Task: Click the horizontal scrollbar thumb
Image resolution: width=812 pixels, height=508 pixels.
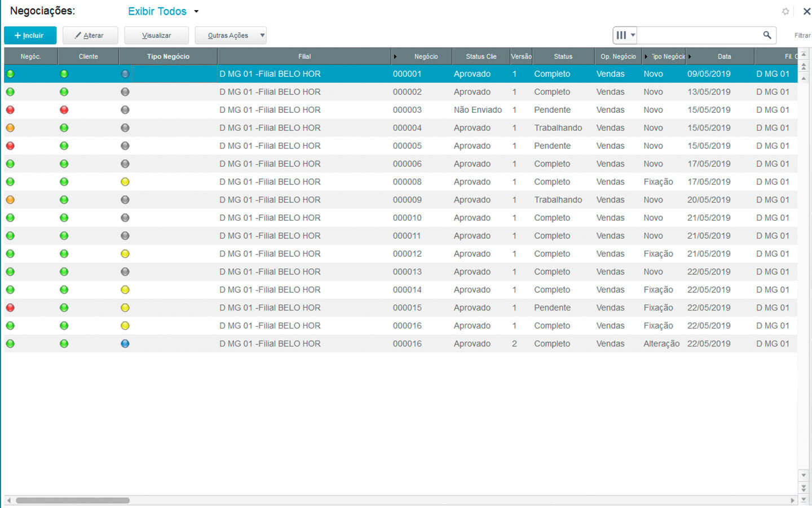Action: click(x=72, y=501)
